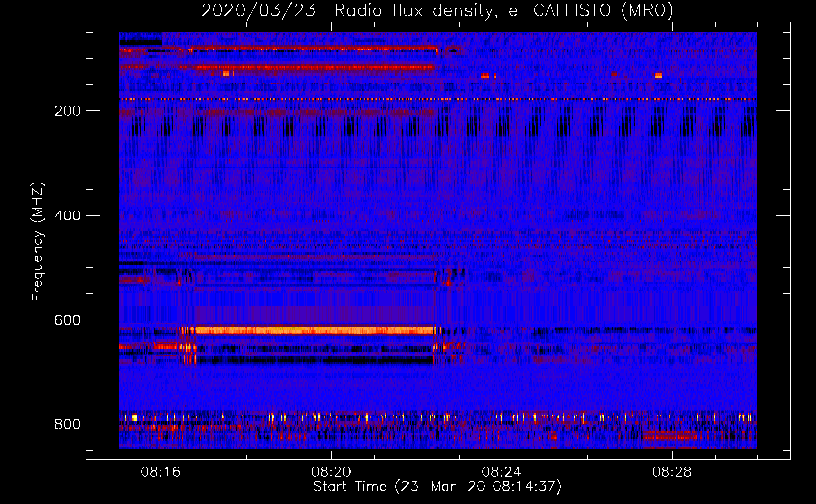816x504 pixels.
Task: Click the 400 frequency tick label
Action: point(68,216)
